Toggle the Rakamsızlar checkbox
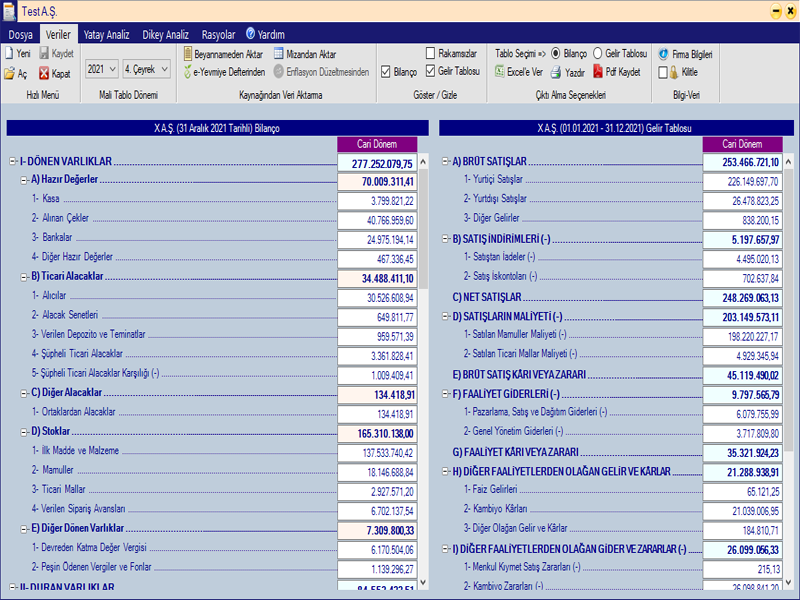 click(x=430, y=53)
